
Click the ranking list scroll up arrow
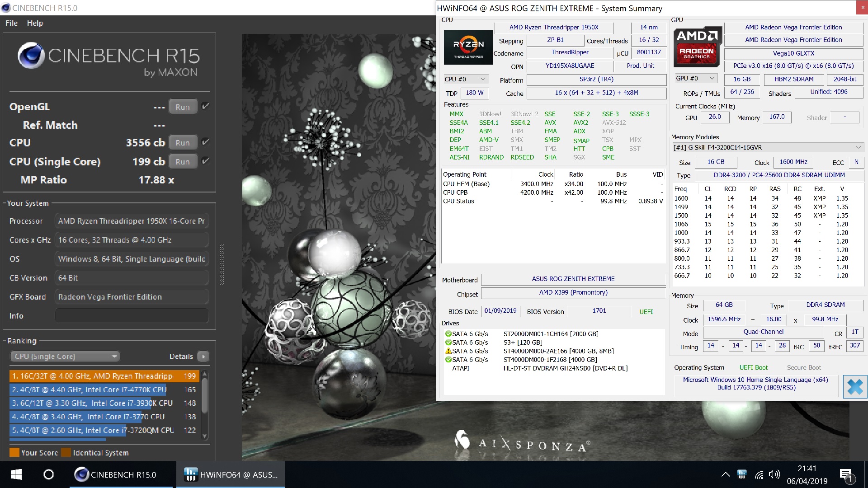pos(205,374)
